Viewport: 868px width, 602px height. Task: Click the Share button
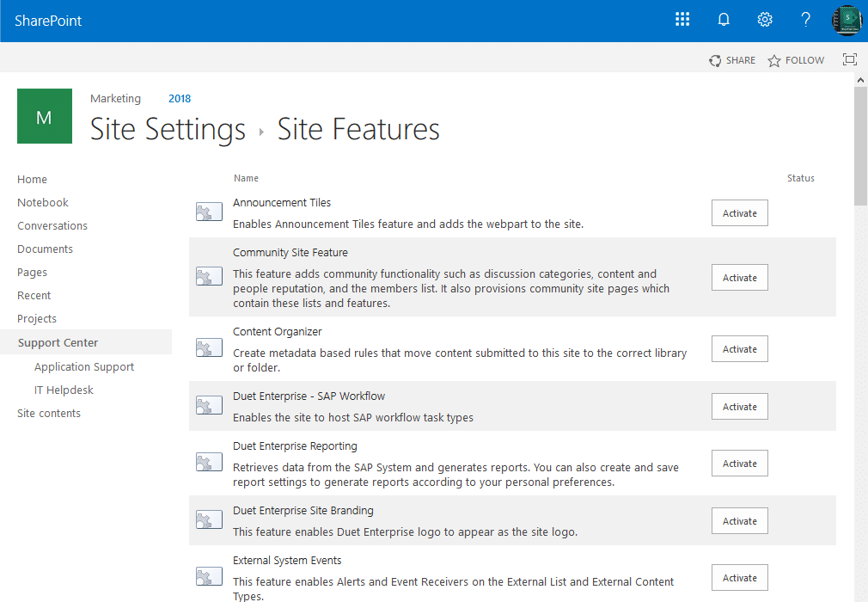point(732,60)
